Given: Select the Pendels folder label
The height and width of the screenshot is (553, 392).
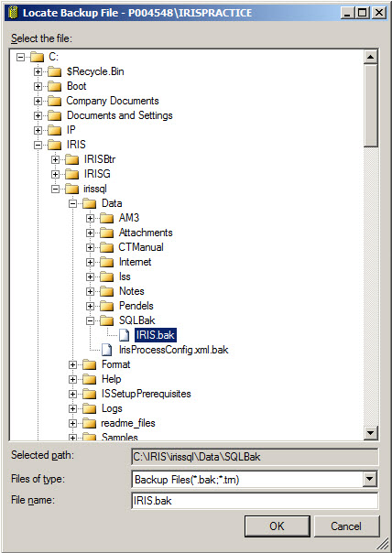Looking at the screenshot, I should [136, 306].
